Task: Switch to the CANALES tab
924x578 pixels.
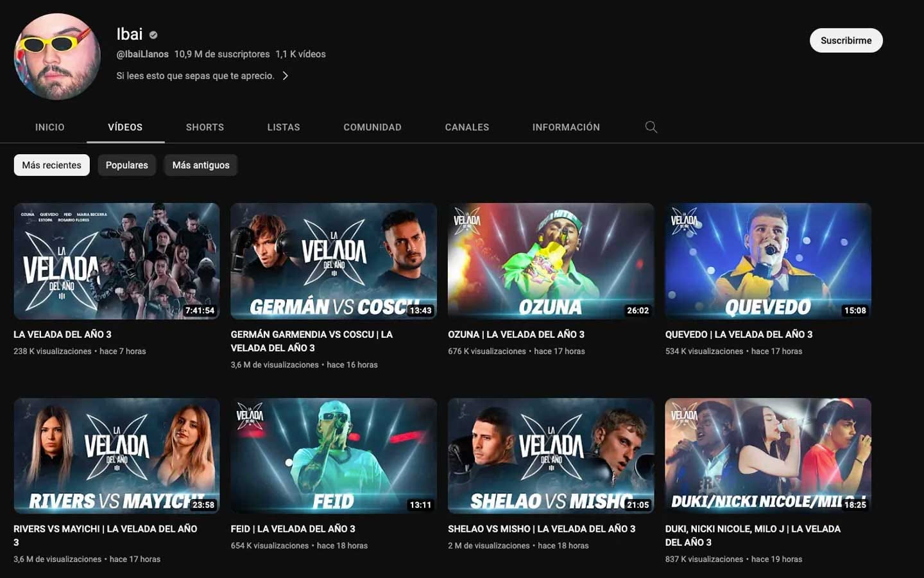Action: tap(467, 127)
